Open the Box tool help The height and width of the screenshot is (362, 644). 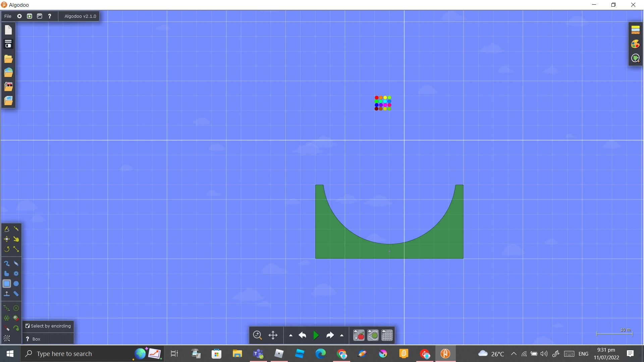[28, 339]
